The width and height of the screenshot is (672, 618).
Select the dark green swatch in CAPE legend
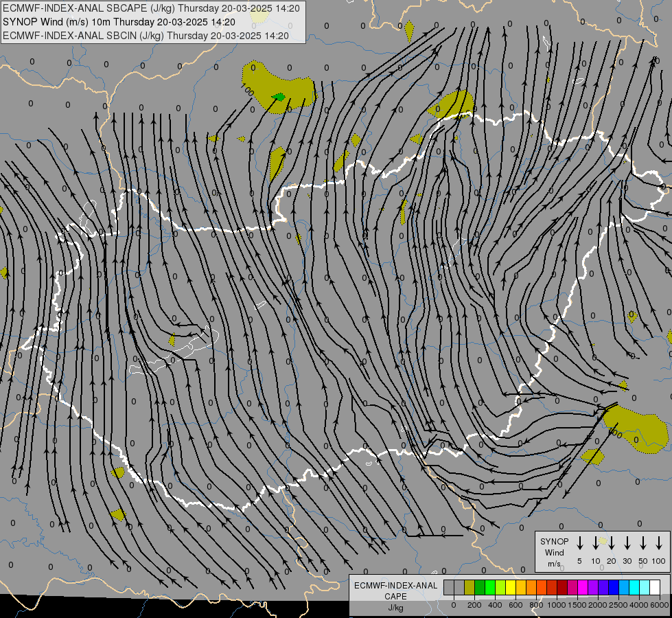pyautogui.click(x=480, y=587)
